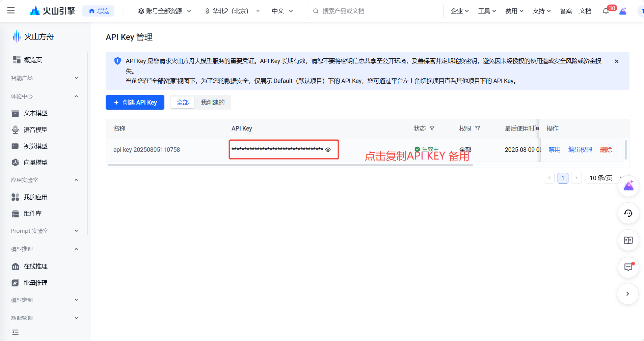
Task: Expand the 账号全部资源 dropdown
Action: (165, 11)
